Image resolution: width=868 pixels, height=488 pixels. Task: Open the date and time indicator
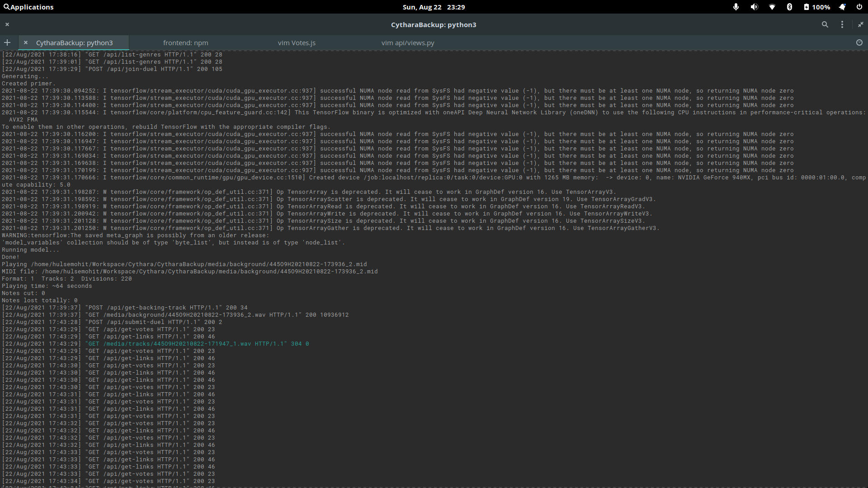[x=433, y=7]
